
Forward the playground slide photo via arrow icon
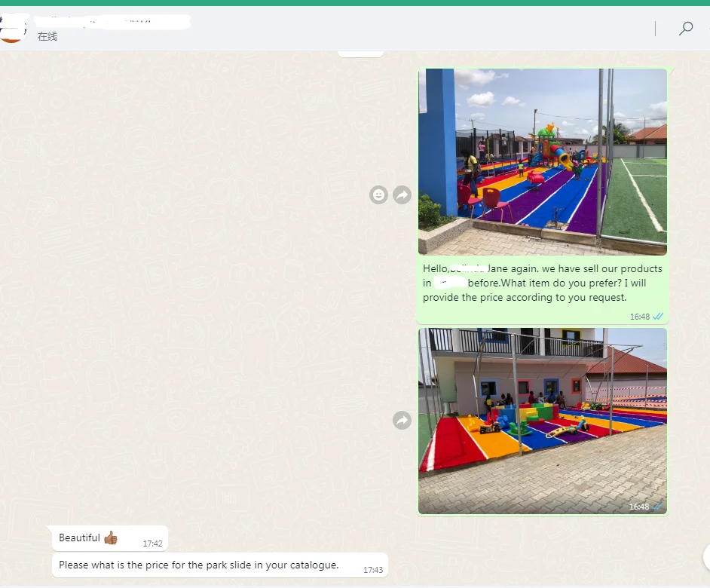[402, 195]
